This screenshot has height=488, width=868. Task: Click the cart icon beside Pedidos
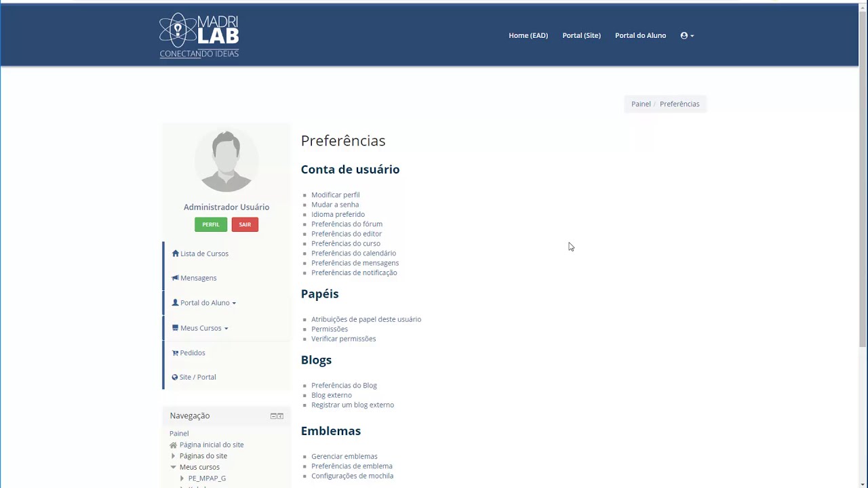point(176,352)
